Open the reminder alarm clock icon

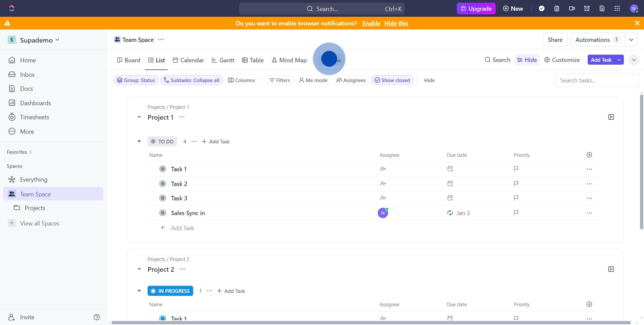pyautogui.click(x=587, y=9)
